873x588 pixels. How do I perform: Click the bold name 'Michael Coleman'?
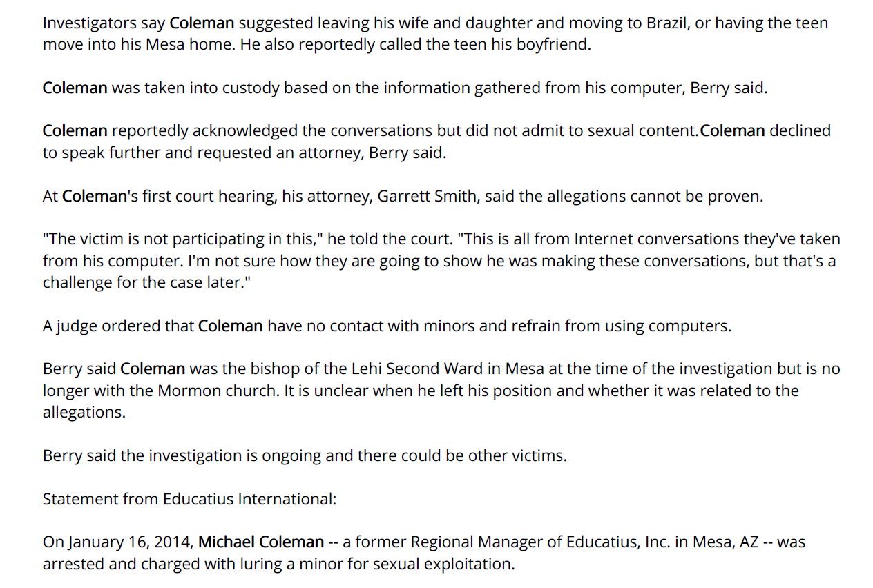(261, 542)
